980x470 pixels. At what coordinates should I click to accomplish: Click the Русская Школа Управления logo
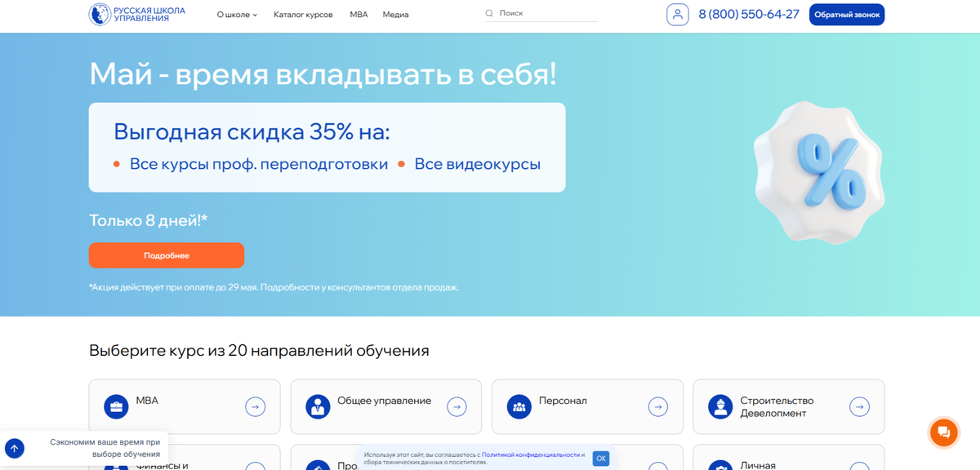137,15
